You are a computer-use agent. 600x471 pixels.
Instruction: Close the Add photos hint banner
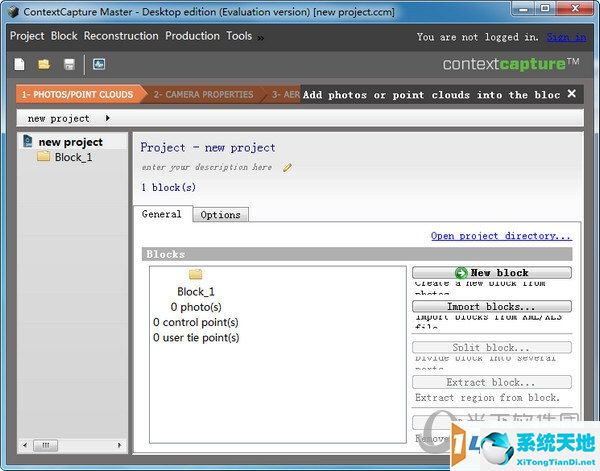572,94
